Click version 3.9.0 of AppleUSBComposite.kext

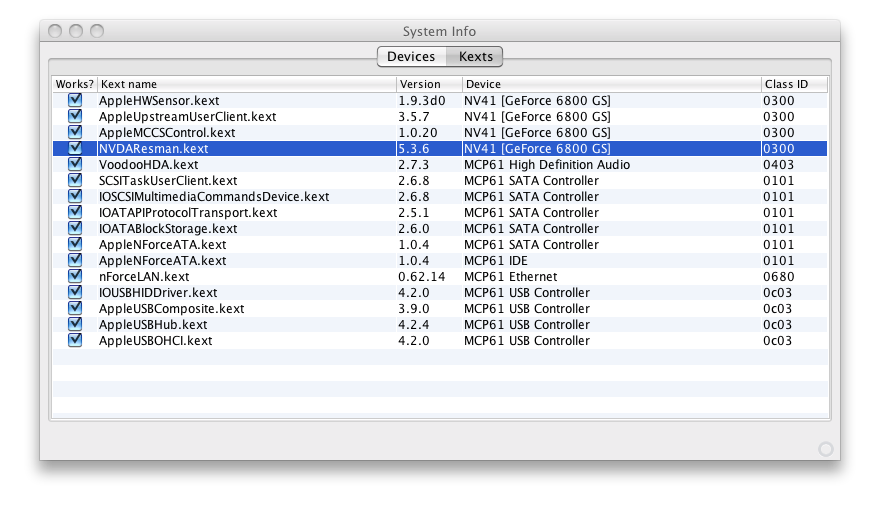click(414, 309)
